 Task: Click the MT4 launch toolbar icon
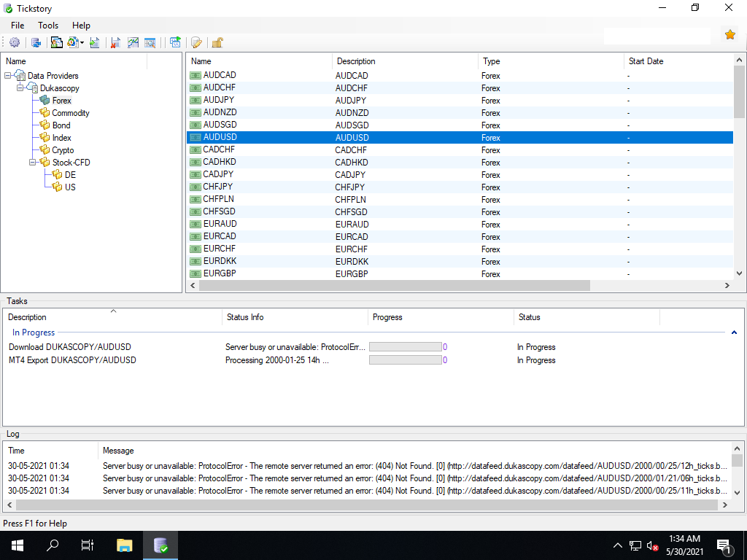click(57, 42)
